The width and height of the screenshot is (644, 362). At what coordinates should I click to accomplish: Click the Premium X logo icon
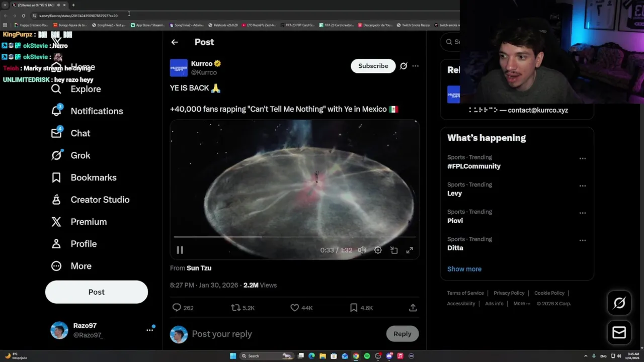coord(56,222)
